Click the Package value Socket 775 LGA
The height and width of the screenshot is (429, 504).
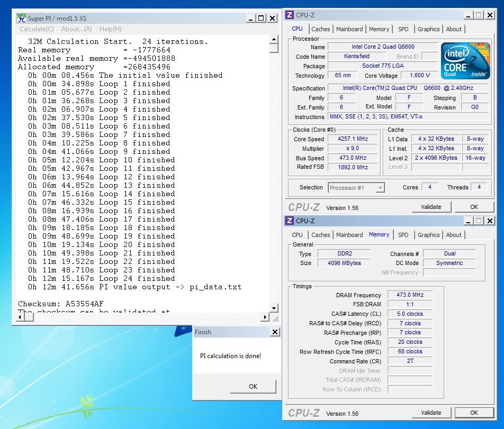(383, 66)
